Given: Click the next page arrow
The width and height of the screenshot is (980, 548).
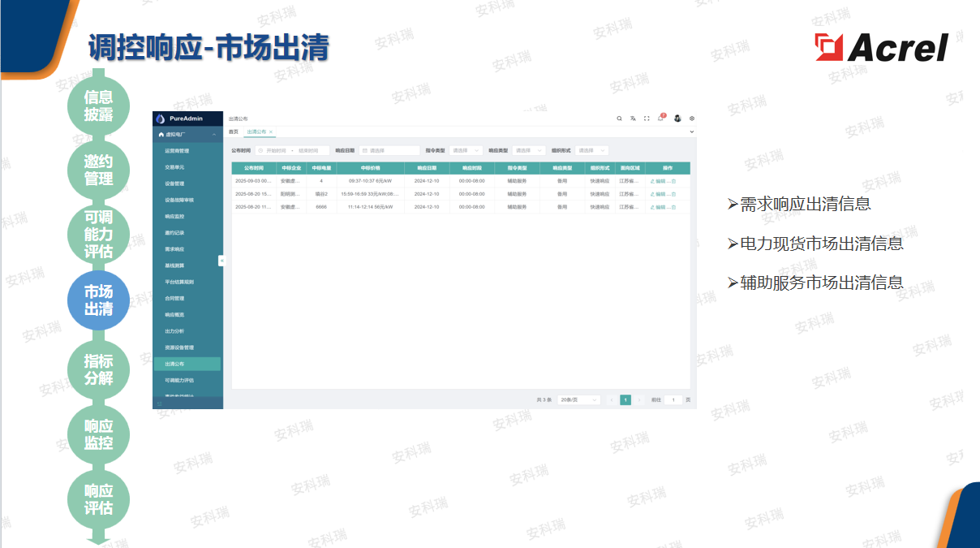Looking at the screenshot, I should (639, 399).
